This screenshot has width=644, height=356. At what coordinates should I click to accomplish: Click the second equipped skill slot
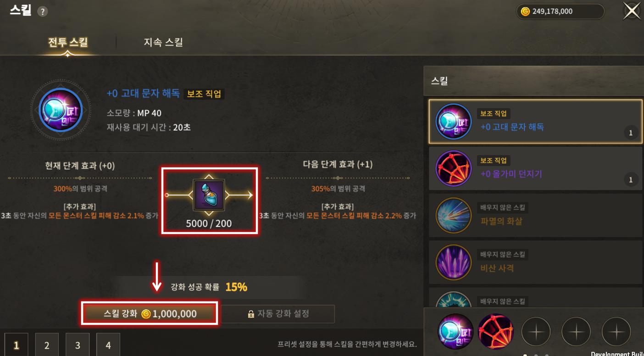click(495, 331)
